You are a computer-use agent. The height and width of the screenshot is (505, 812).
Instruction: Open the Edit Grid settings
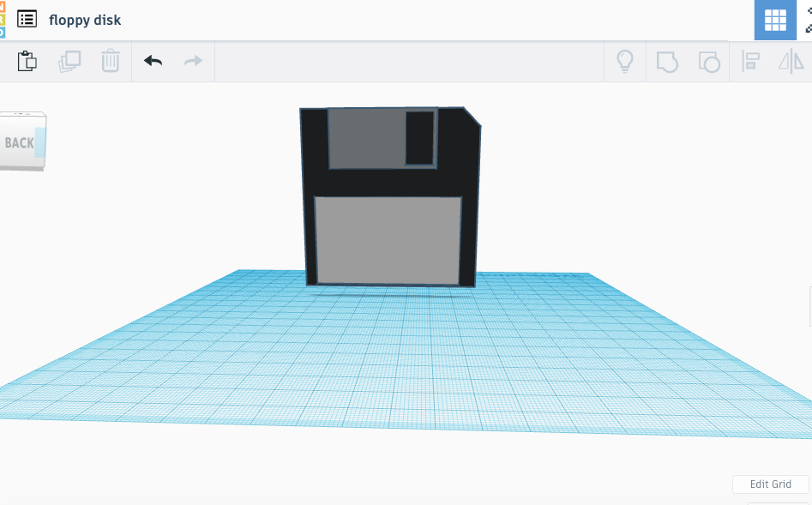(770, 484)
